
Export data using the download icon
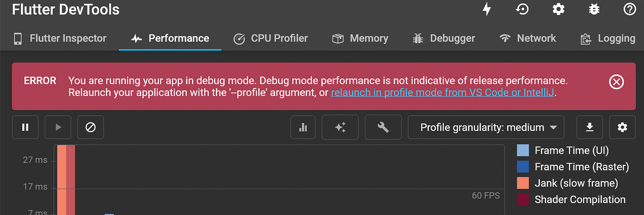point(590,127)
